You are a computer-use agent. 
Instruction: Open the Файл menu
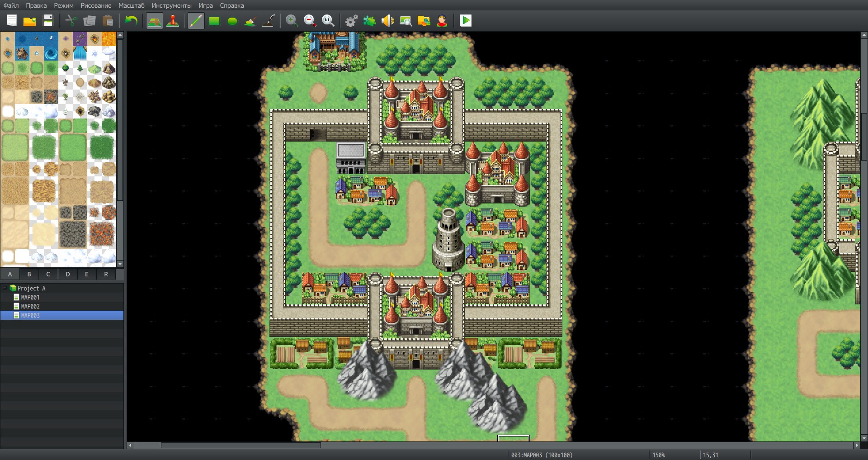[11, 5]
